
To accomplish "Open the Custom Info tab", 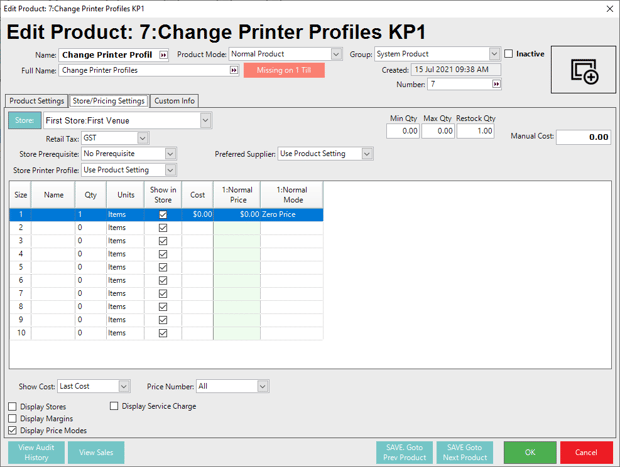I will [x=174, y=101].
